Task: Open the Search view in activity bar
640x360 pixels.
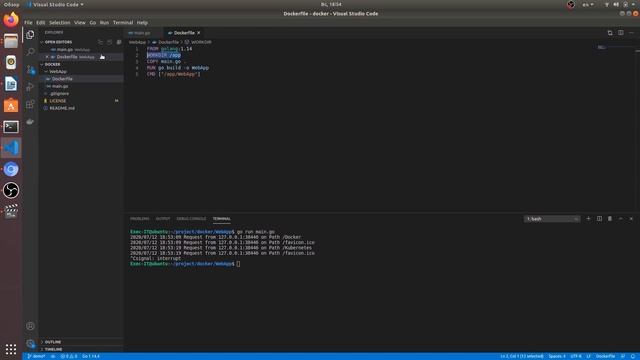Action: point(30,52)
